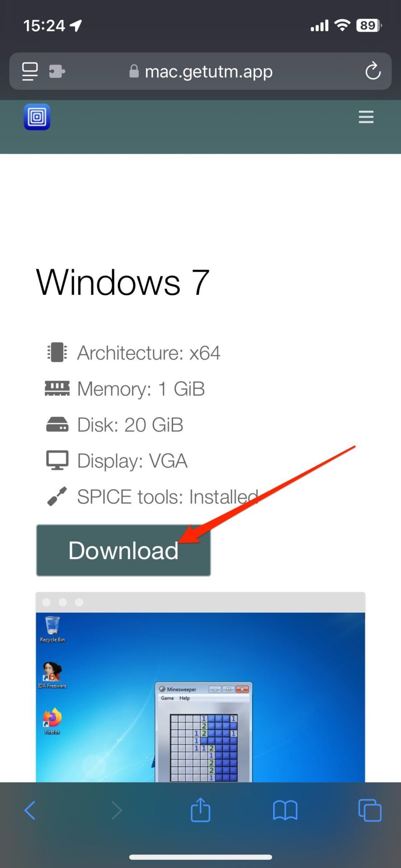Viewport: 401px width, 868px height.
Task: Go back with Safari back arrow
Action: click(x=30, y=810)
